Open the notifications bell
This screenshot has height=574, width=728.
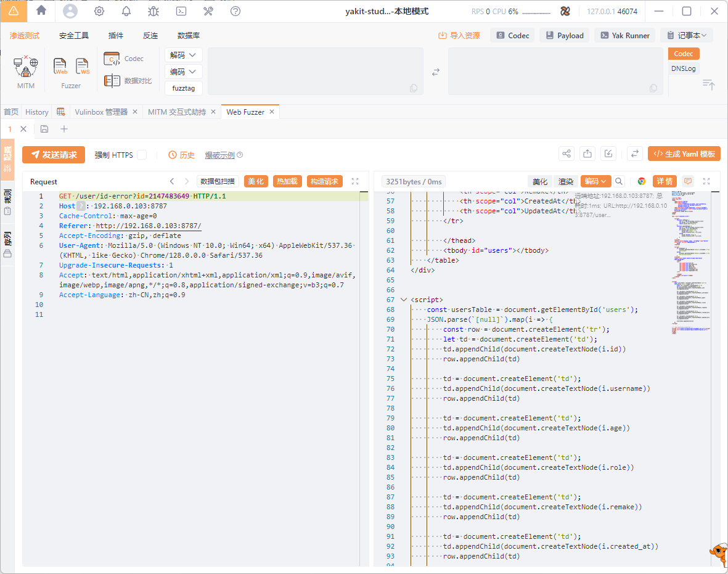126,11
